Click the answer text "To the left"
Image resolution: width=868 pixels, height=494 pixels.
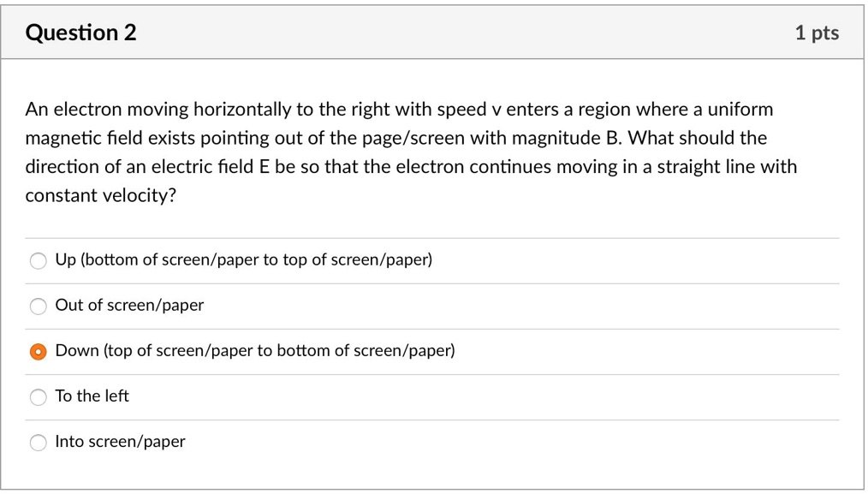click(x=92, y=396)
